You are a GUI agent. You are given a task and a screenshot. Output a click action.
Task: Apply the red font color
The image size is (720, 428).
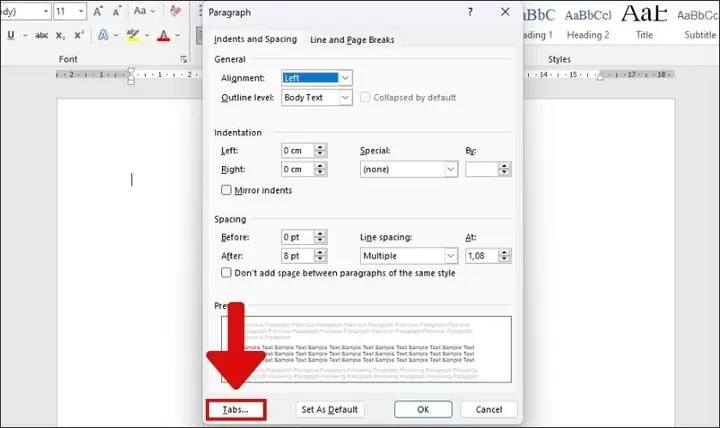pos(163,35)
